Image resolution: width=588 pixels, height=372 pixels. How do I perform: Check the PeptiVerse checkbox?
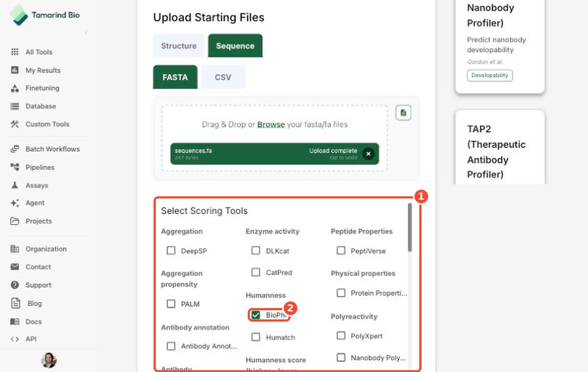point(341,251)
